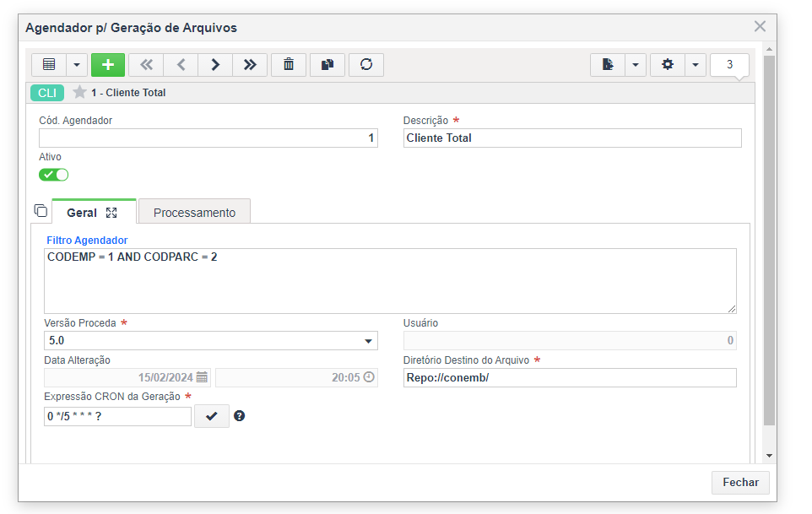Switch to grid view mode icon
Image resolution: width=812 pixels, height=514 pixels.
pyautogui.click(x=49, y=65)
